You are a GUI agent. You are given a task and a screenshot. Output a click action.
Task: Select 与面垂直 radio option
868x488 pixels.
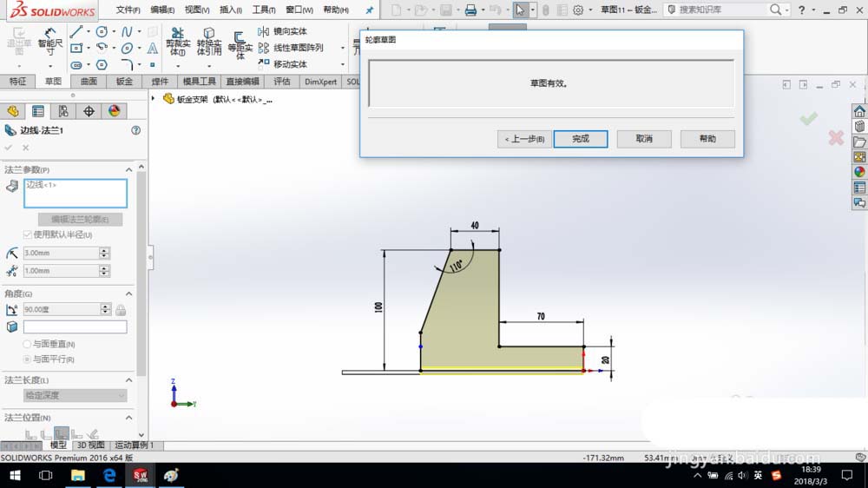point(27,344)
